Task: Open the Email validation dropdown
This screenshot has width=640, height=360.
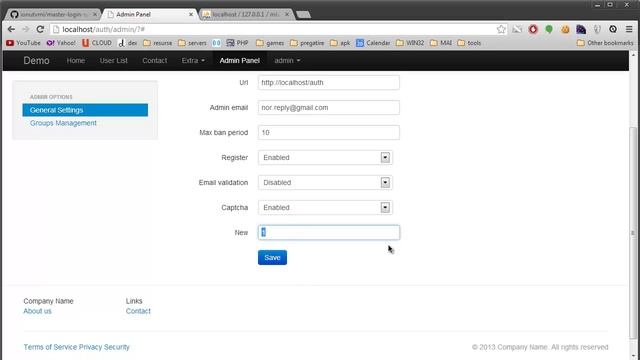Action: [x=325, y=182]
